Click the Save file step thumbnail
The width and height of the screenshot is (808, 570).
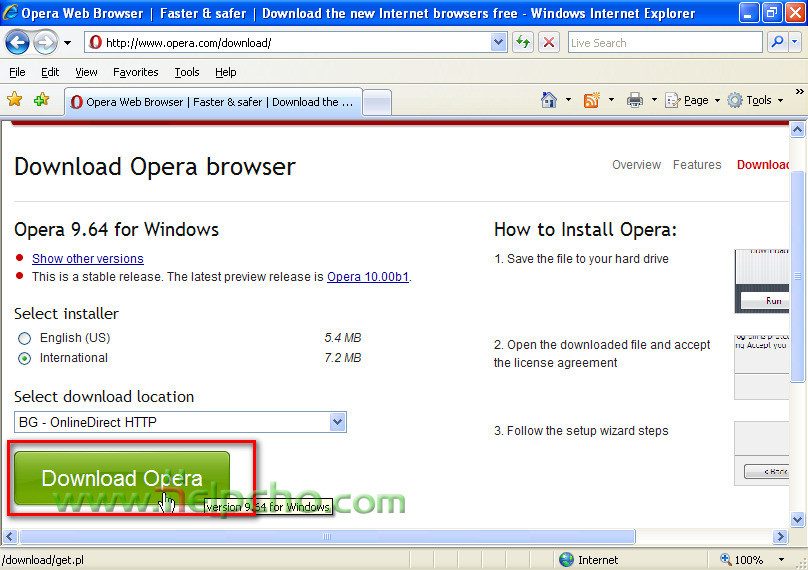pyautogui.click(x=762, y=281)
